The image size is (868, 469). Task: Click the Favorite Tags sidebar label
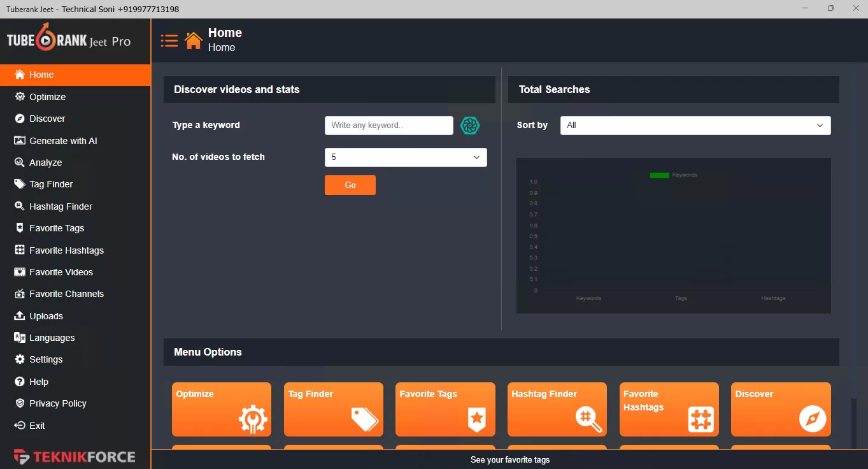57,228
